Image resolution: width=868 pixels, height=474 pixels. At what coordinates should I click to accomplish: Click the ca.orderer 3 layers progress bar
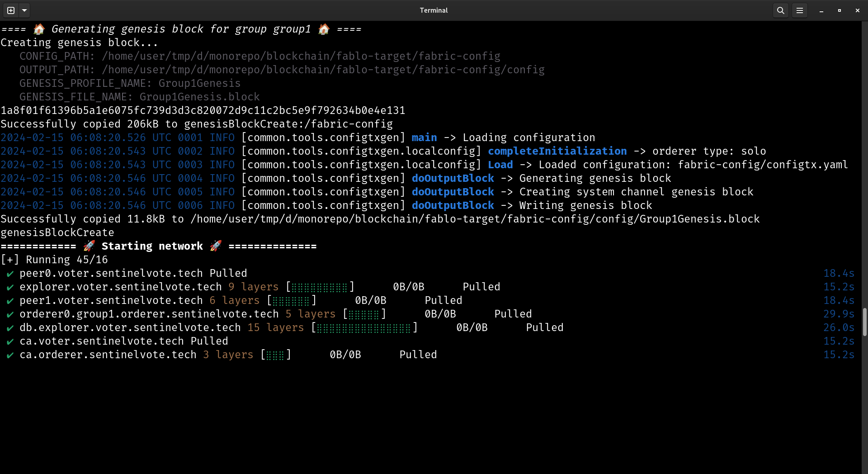[275, 355]
